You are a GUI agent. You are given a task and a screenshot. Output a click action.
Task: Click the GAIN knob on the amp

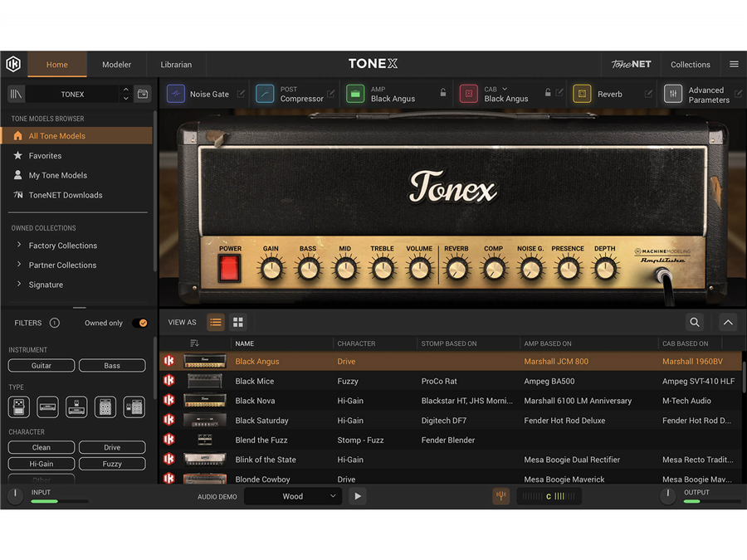271,269
